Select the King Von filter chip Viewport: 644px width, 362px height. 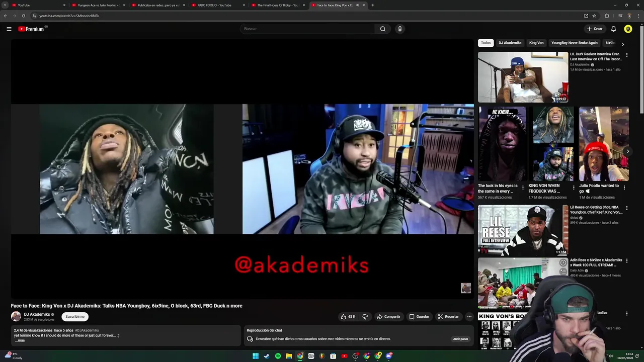point(536,43)
